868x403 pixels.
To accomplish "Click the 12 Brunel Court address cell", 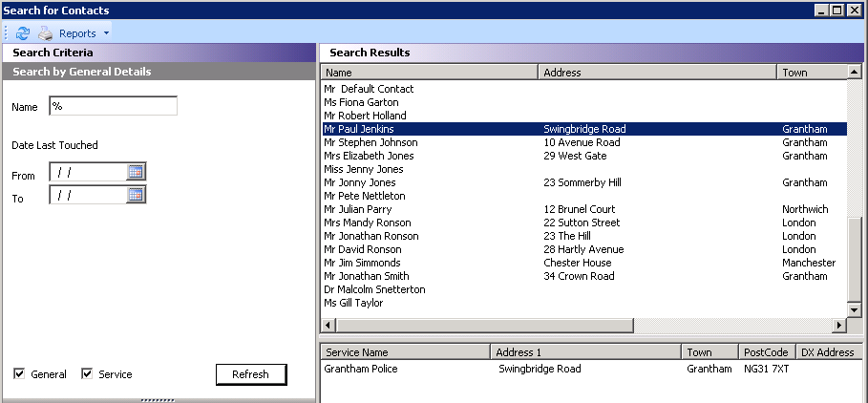I will 579,209.
